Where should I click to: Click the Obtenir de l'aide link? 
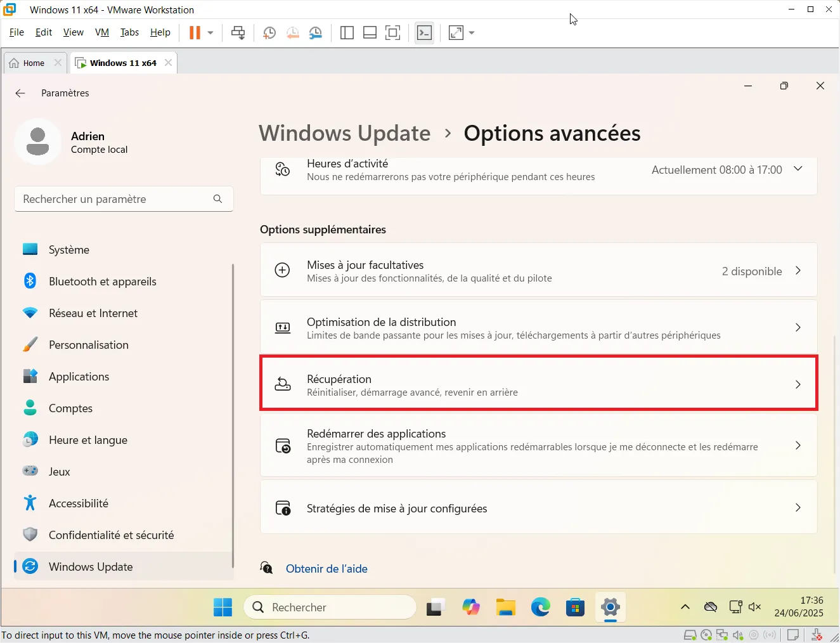click(x=326, y=569)
